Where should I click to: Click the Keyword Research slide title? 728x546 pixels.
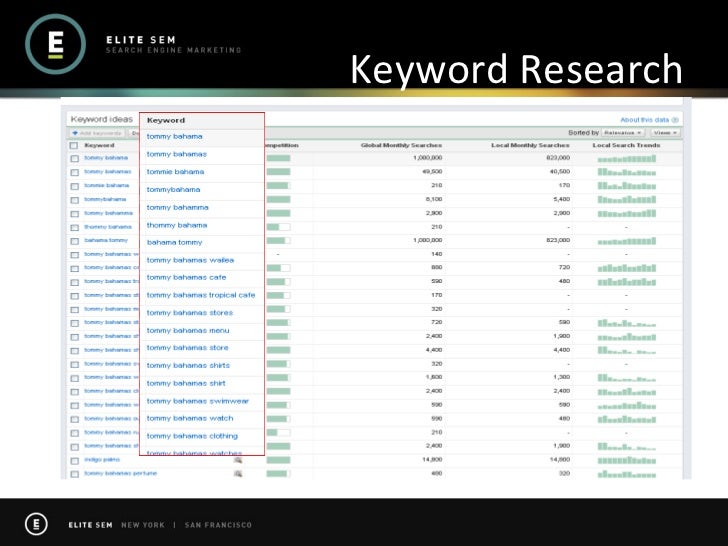point(516,69)
